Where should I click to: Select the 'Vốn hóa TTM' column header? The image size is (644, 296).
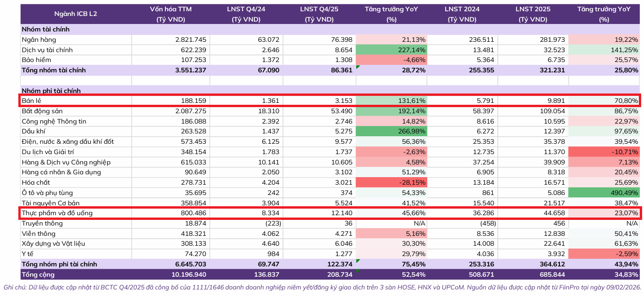171,9
